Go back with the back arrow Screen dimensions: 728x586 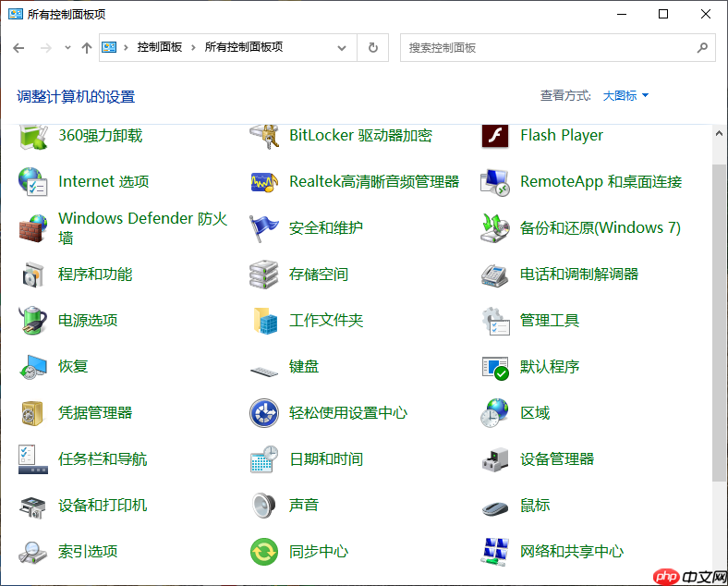point(18,48)
